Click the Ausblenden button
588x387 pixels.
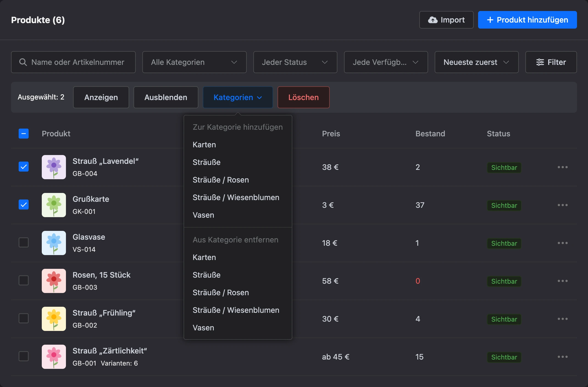point(166,97)
